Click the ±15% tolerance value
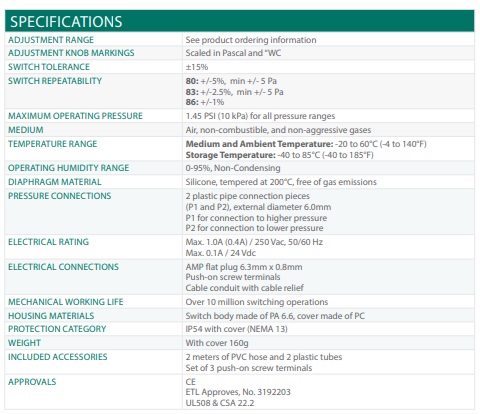 click(197, 67)
